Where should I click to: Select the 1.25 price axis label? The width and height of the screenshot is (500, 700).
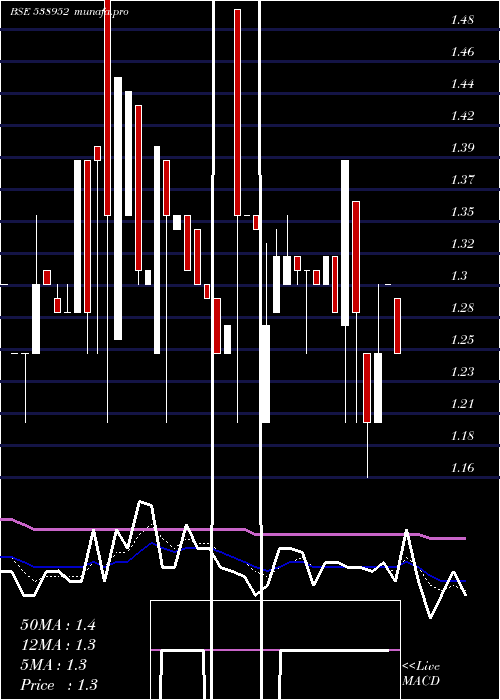pyautogui.click(x=462, y=340)
